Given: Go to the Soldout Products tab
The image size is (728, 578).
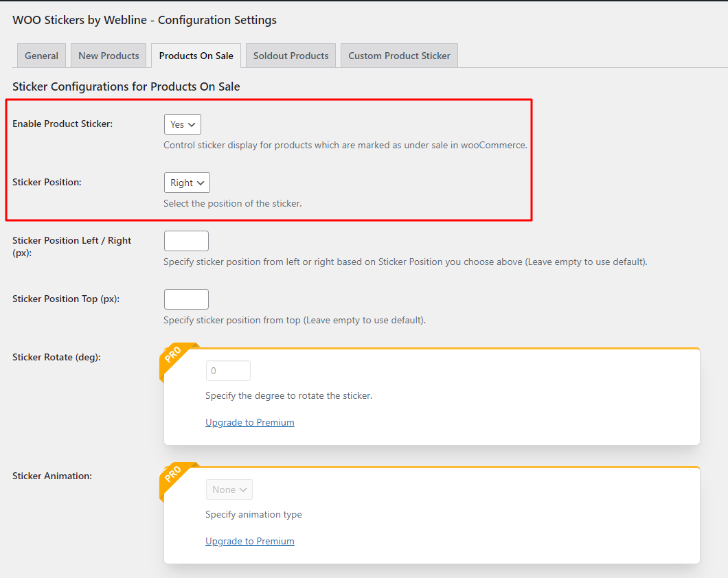Looking at the screenshot, I should [x=291, y=56].
